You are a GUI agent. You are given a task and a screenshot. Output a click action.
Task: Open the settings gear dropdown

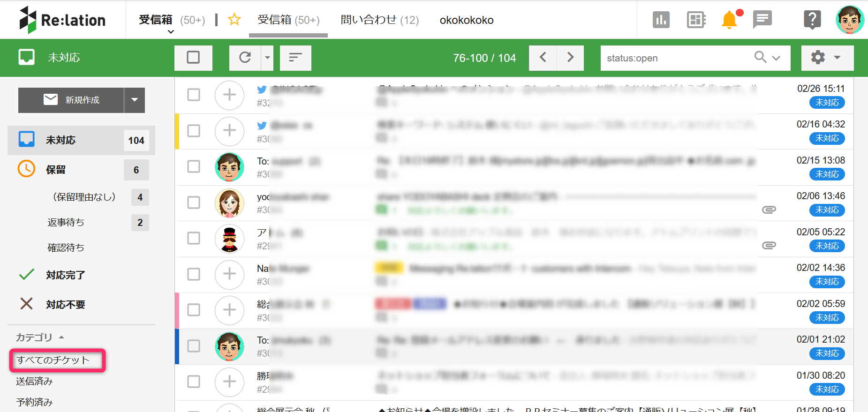tap(827, 58)
